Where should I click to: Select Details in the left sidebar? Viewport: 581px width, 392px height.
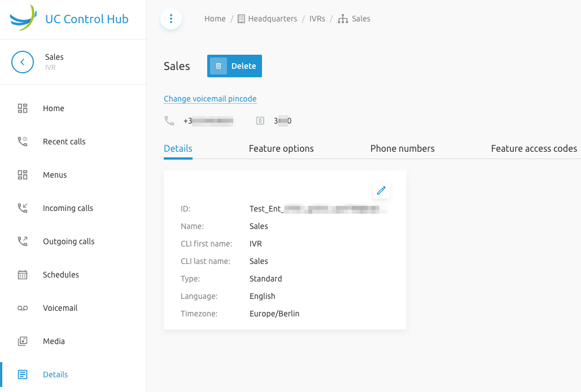pyautogui.click(x=55, y=375)
